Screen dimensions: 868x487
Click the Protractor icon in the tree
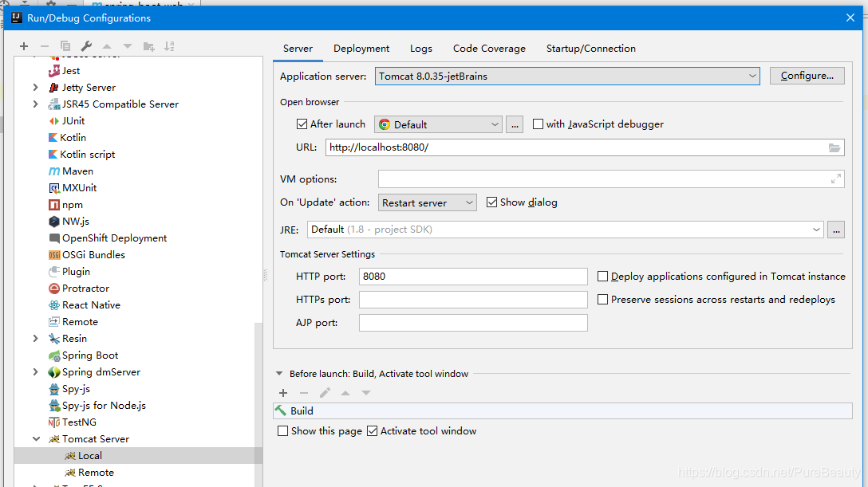tap(53, 289)
